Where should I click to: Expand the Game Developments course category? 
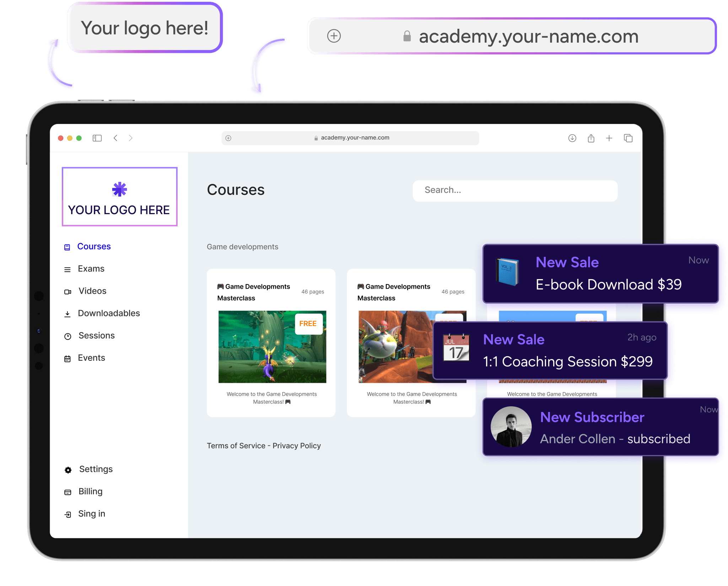pos(242,246)
